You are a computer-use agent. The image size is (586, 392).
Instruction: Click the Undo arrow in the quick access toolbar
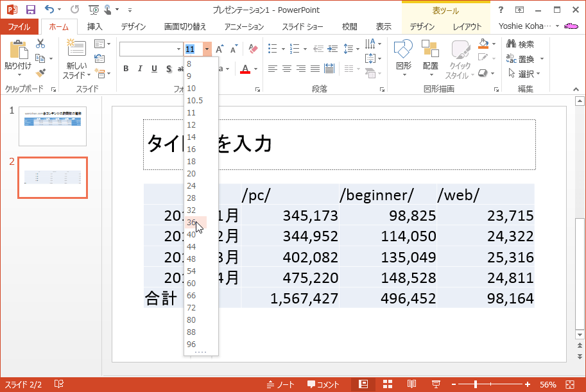coord(49,10)
